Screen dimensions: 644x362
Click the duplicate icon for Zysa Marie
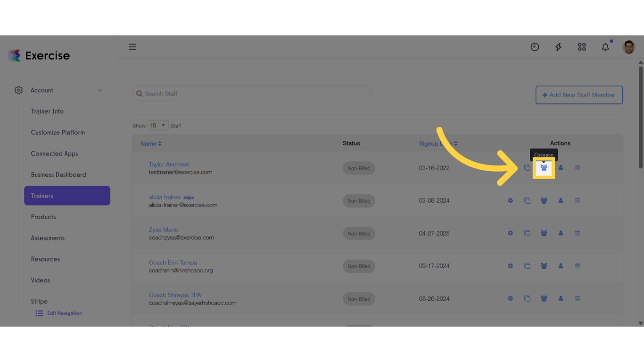pyautogui.click(x=527, y=233)
